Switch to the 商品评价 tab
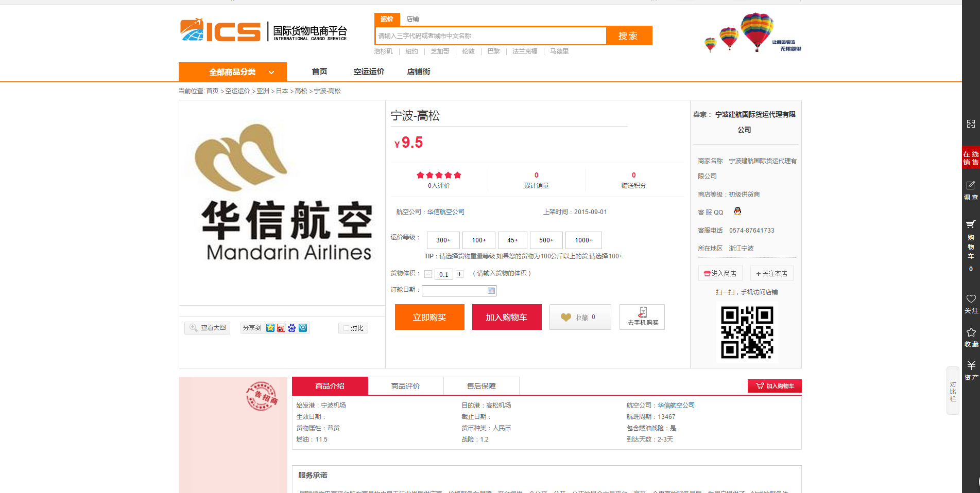This screenshot has height=493, width=980. pyautogui.click(x=406, y=386)
